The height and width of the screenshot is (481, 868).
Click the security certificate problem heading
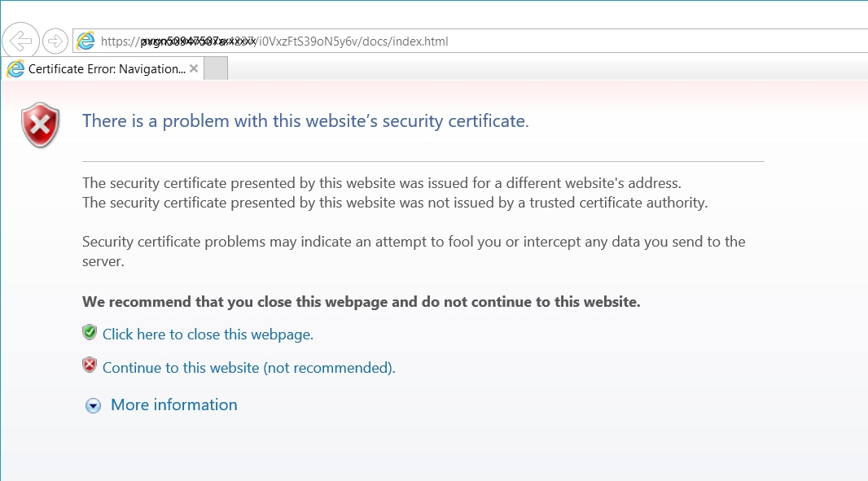pyautogui.click(x=305, y=120)
